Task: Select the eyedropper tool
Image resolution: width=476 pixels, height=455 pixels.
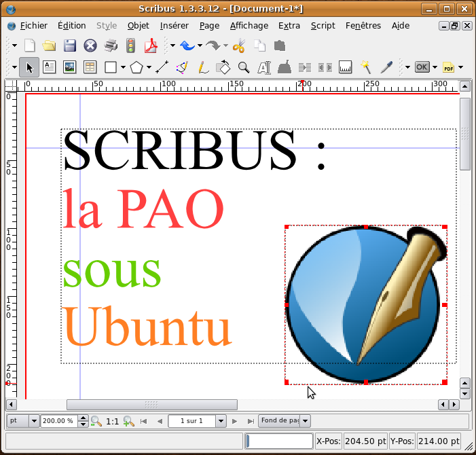Action: 386,67
